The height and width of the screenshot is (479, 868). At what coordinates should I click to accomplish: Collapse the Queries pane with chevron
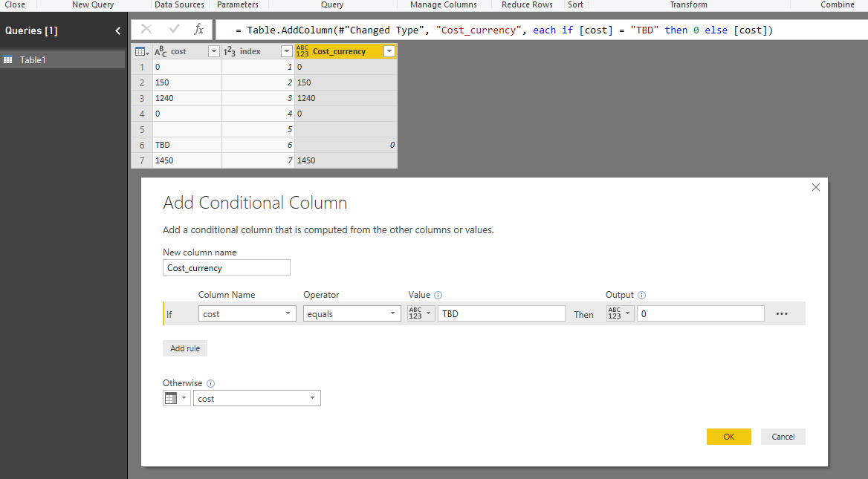(117, 31)
